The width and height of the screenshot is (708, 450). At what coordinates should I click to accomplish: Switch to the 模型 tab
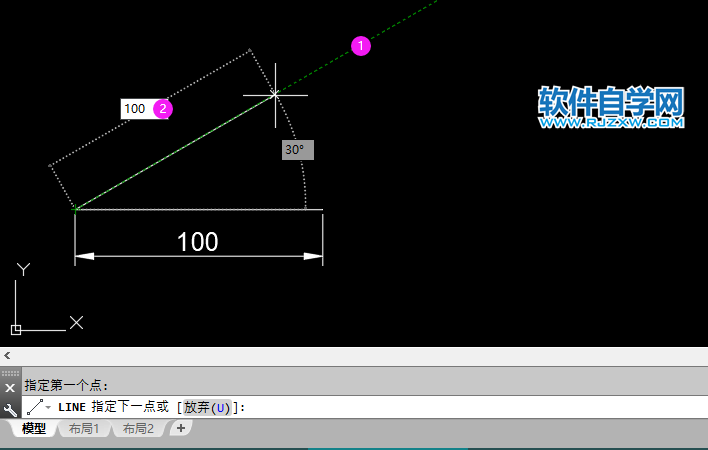point(34,428)
